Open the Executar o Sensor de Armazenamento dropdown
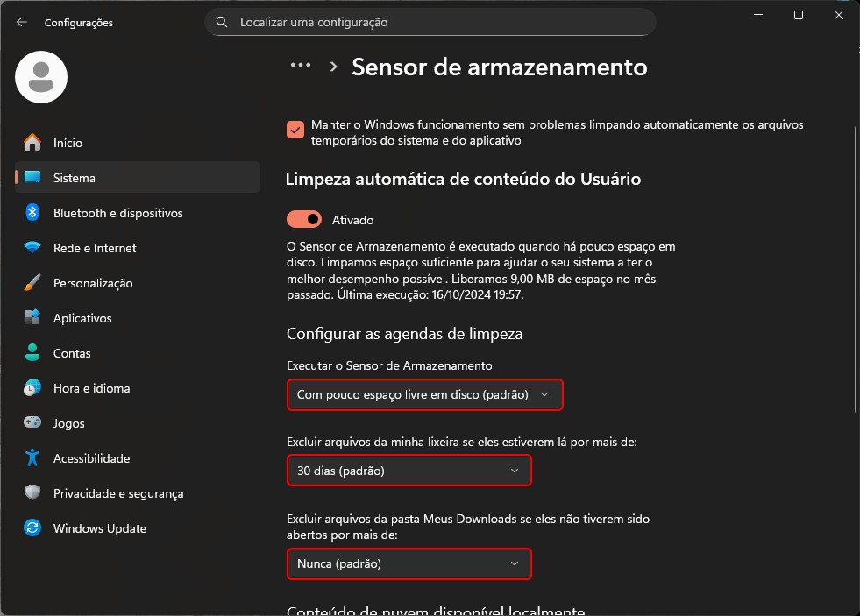The height and width of the screenshot is (616, 860). coord(424,395)
